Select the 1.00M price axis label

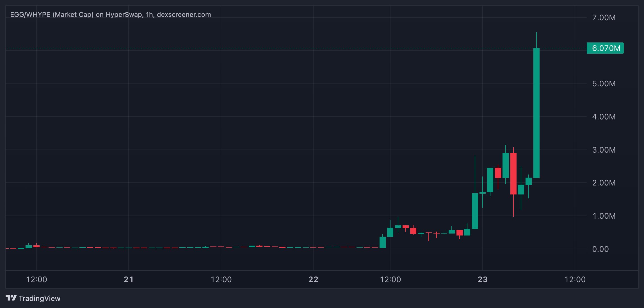click(x=604, y=216)
